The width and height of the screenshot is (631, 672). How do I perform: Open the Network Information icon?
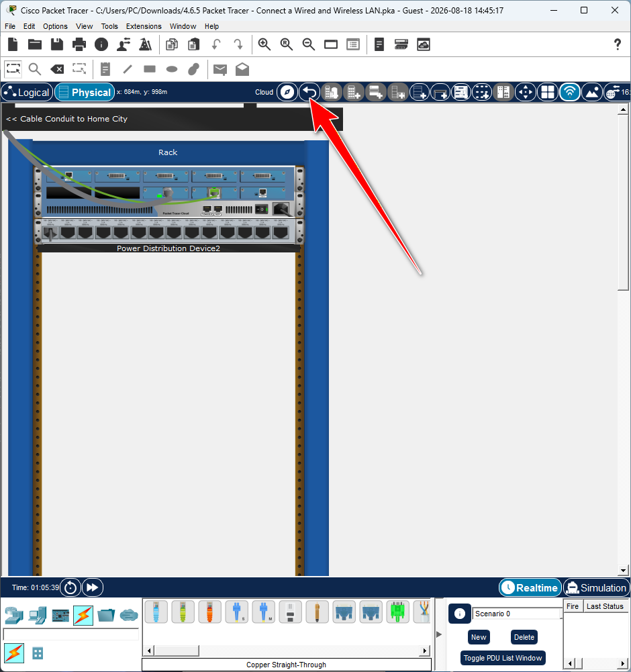[101, 44]
